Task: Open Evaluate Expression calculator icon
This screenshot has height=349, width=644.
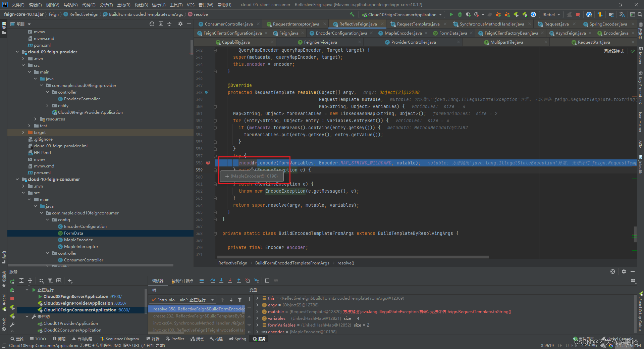Action: pyautogui.click(x=267, y=281)
